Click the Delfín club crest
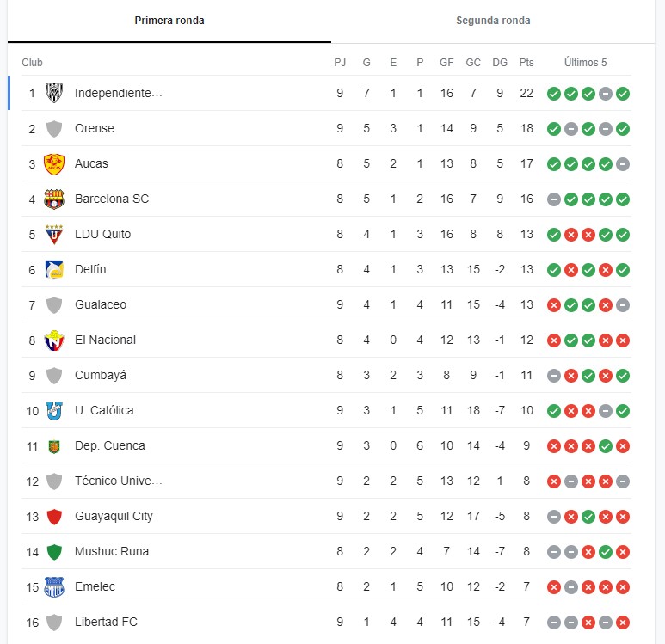665x644 pixels. coord(54,269)
